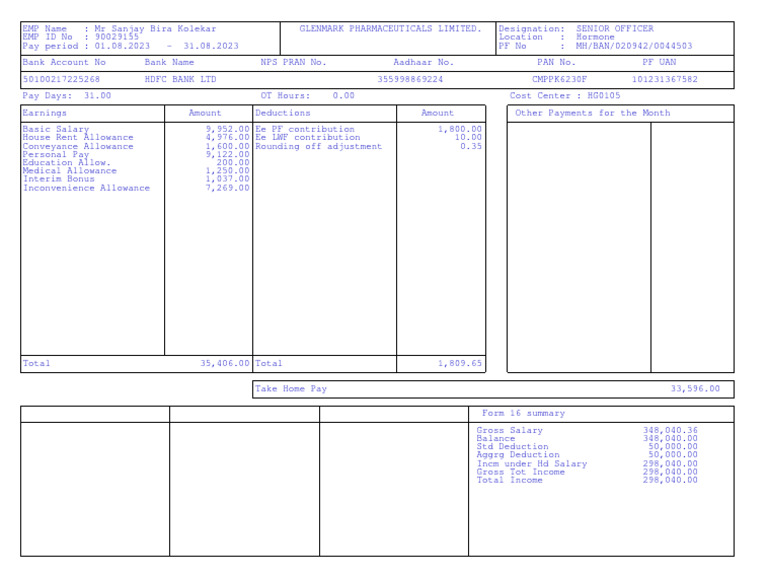Click the Pay Days value 31.00
The width and height of the screenshot is (768, 578).
(x=97, y=96)
